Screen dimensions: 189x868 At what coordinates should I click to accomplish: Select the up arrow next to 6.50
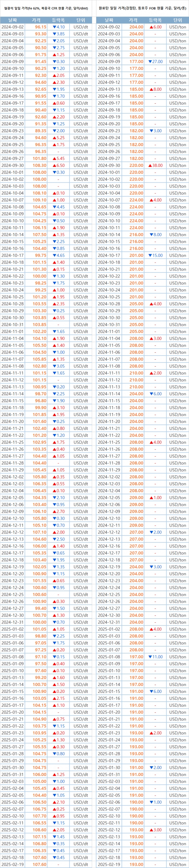point(54,165)
